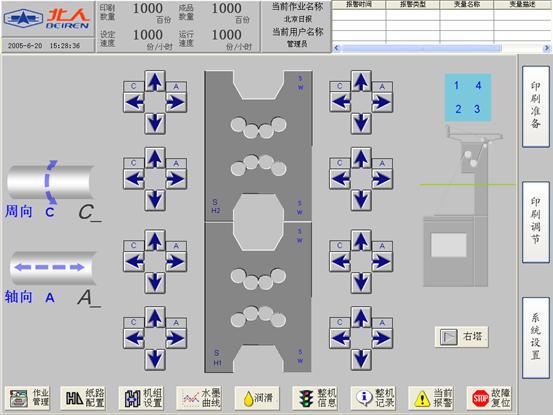Open 机组设置 unit settings
This screenshot has height=415, width=553.
click(142, 398)
